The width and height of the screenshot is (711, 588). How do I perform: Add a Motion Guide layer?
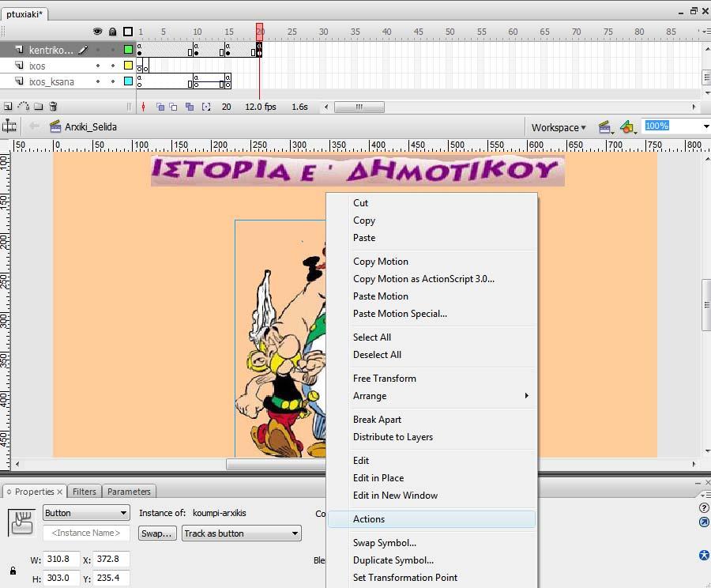(23, 107)
